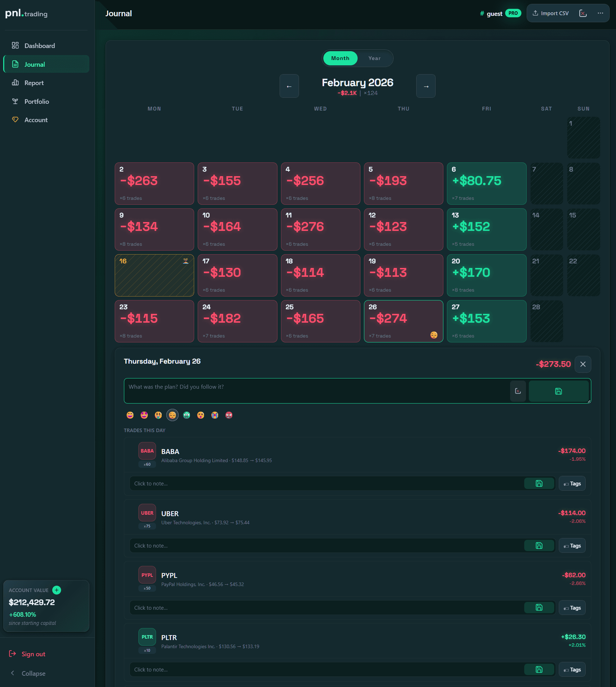Open the Portfolio section
The image size is (616, 687).
pos(46,102)
